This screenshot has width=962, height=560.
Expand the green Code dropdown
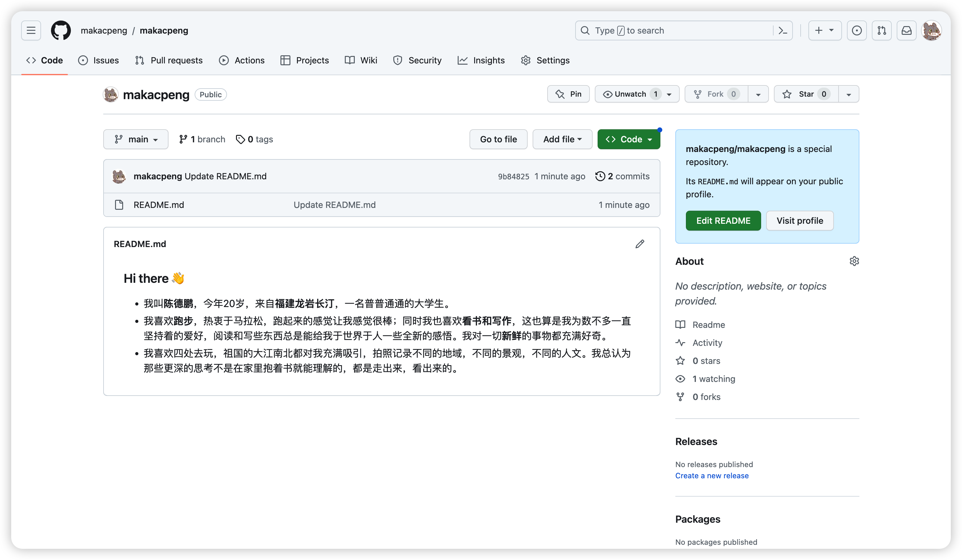628,139
